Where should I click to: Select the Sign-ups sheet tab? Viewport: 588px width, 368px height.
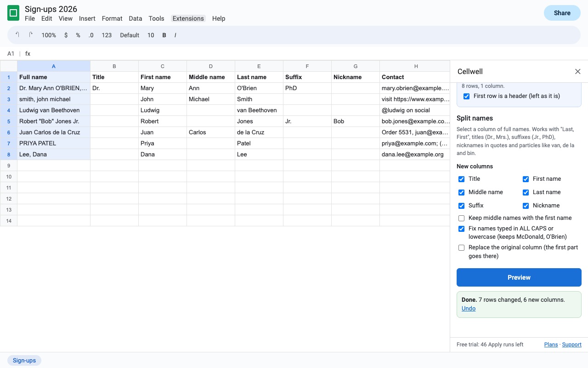click(24, 360)
